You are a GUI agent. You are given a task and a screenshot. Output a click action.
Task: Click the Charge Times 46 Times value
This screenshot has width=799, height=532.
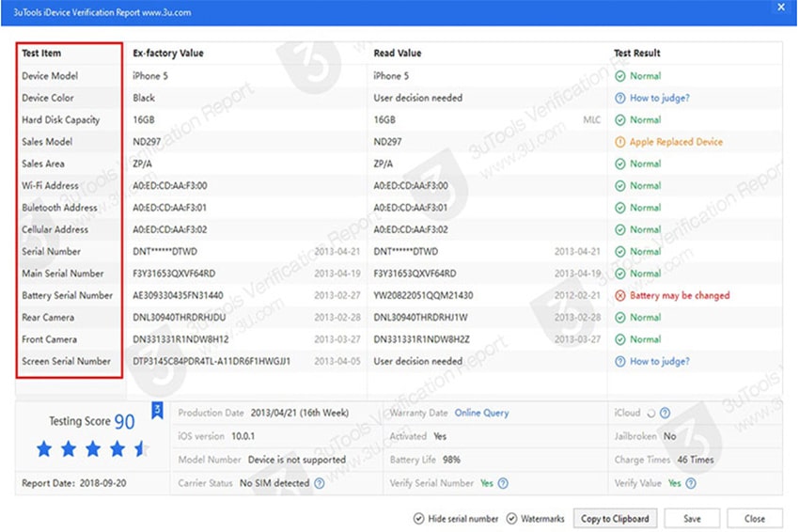(695, 460)
